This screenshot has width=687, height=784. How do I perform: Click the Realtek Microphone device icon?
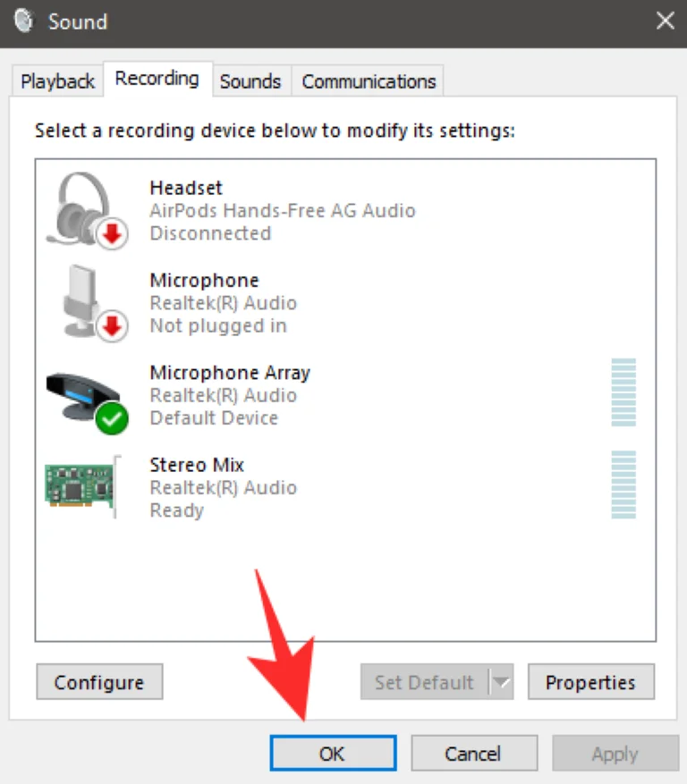[x=82, y=301]
